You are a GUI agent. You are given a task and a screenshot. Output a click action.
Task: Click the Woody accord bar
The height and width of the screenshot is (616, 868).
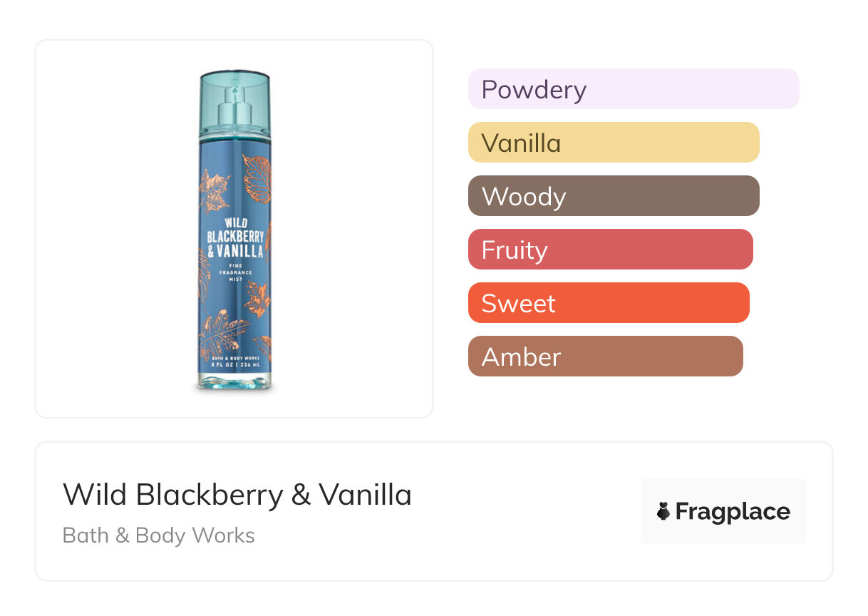point(613,196)
